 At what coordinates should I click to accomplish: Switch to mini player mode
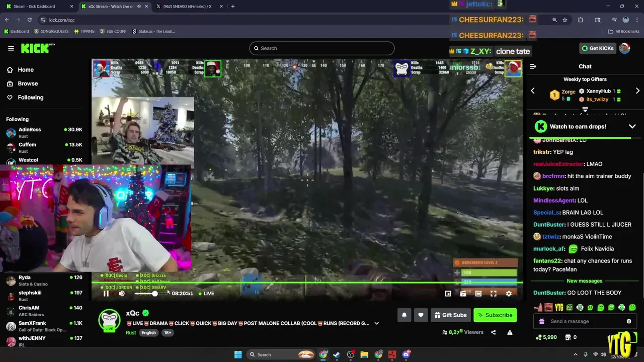(x=463, y=294)
